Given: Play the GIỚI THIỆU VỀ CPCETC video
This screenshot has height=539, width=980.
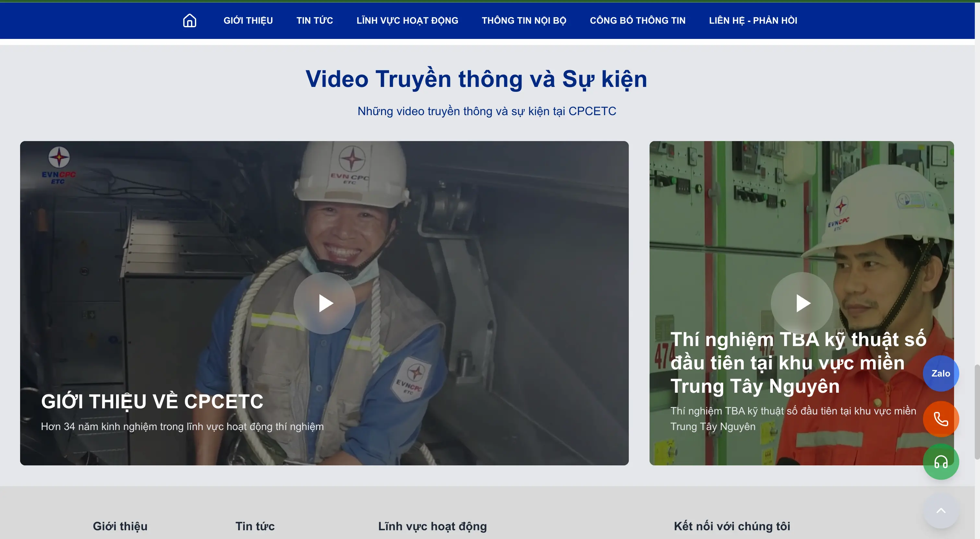Looking at the screenshot, I should (325, 303).
